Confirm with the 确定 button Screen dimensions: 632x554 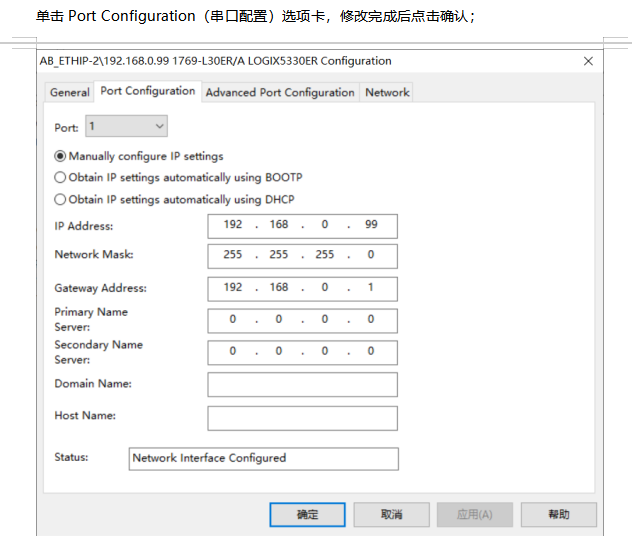(307, 514)
